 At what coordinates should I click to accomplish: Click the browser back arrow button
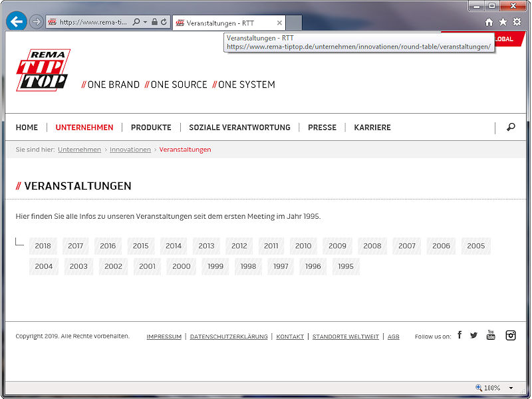point(16,22)
